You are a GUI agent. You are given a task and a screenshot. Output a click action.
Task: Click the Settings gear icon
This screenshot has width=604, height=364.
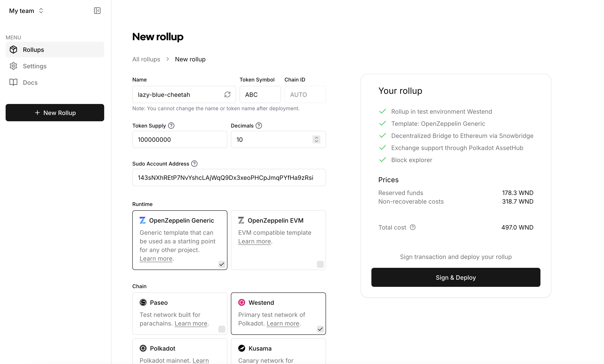coord(13,66)
